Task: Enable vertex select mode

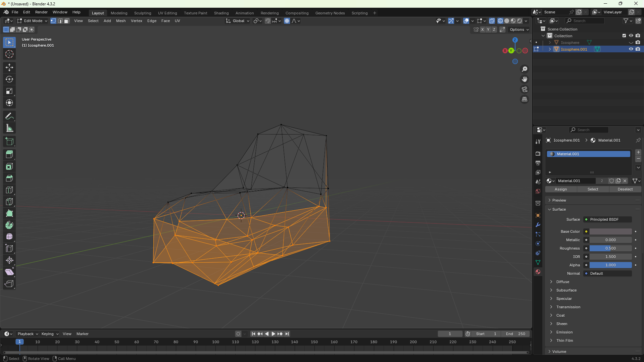Action: pyautogui.click(x=53, y=21)
